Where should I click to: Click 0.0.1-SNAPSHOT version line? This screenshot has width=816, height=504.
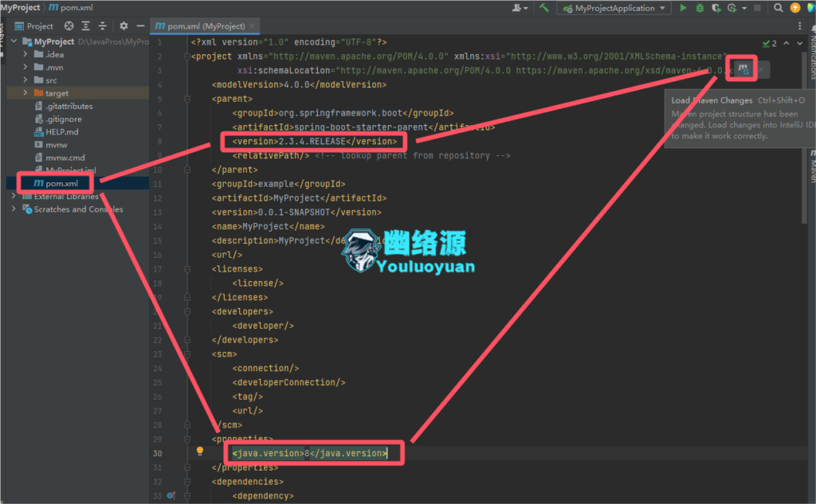296,213
